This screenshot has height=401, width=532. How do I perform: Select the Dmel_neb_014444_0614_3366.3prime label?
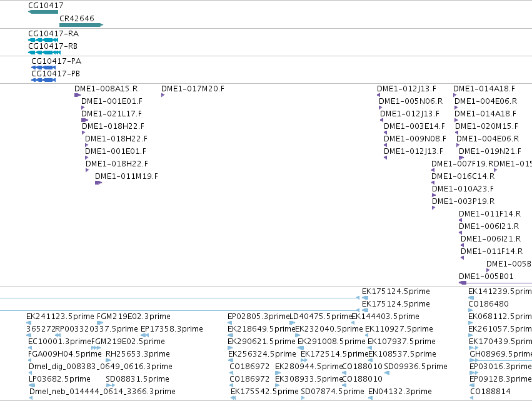tap(103, 392)
